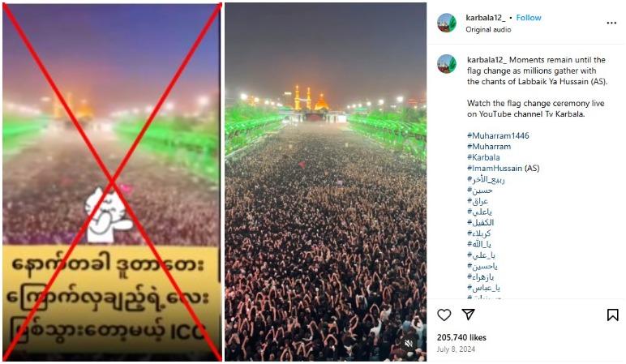Unmute the video using the speaker icon
This screenshot has width=626, height=364.
(x=409, y=343)
